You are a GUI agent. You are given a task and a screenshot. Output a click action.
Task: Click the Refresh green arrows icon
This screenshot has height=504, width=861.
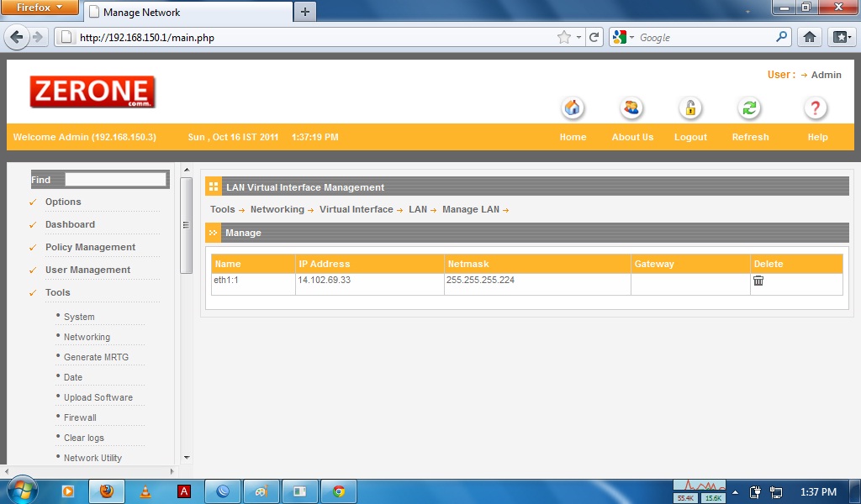click(x=749, y=108)
